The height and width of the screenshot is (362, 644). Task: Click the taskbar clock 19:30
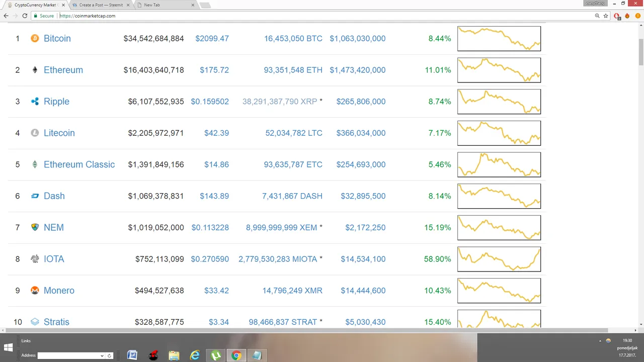pos(627,340)
